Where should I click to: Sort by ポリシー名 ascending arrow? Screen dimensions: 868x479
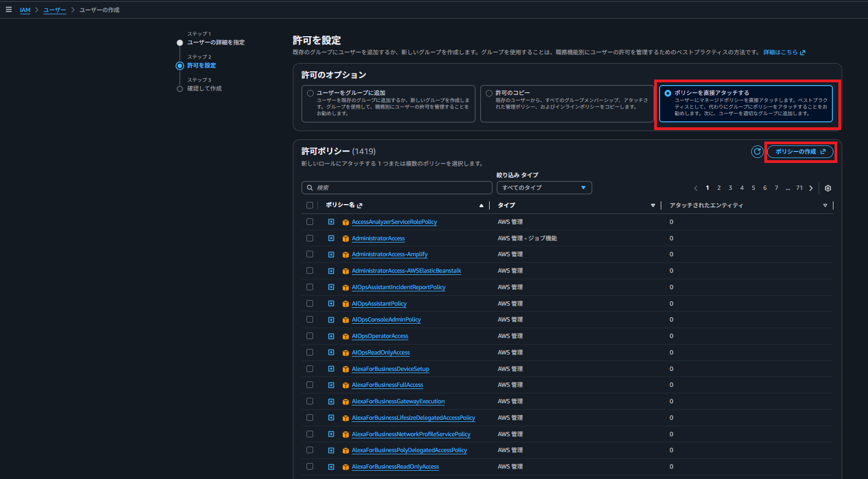point(481,206)
